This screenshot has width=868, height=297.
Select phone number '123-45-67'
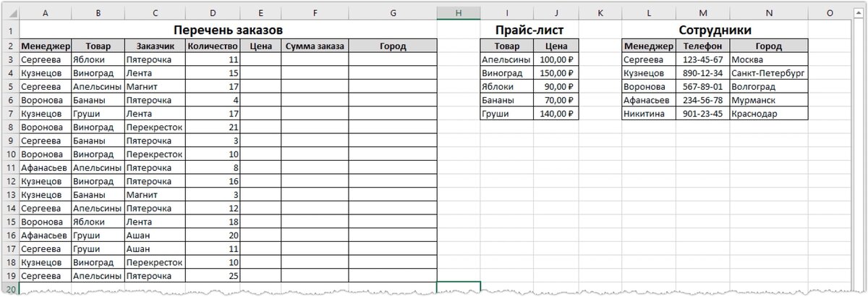coord(703,59)
